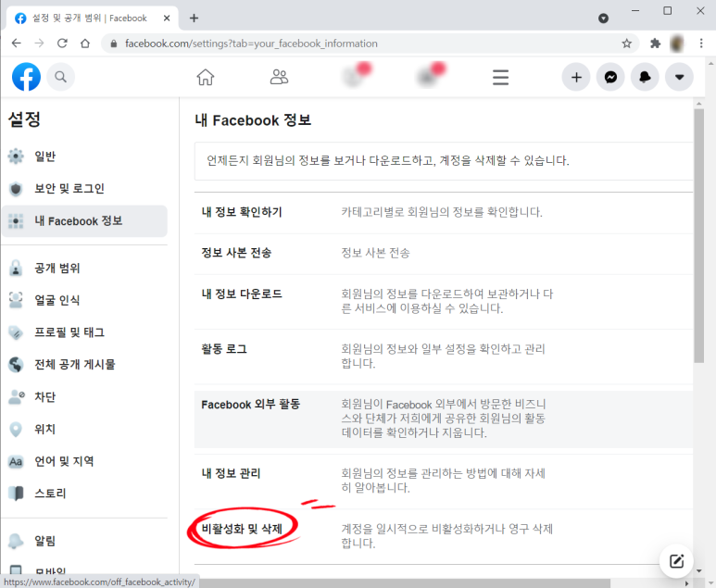Click the URL address bar
The height and width of the screenshot is (588, 716).
370,44
